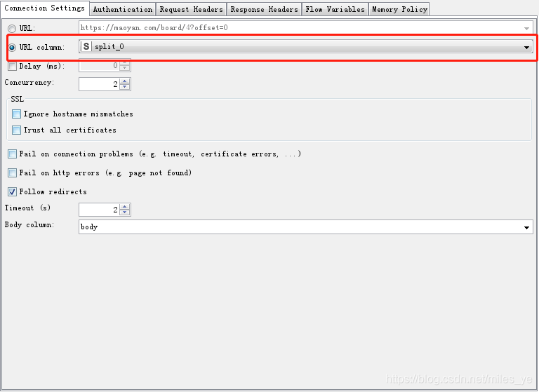Increase Concurrency value with up arrow
The image size is (539, 392).
pyautogui.click(x=125, y=81)
